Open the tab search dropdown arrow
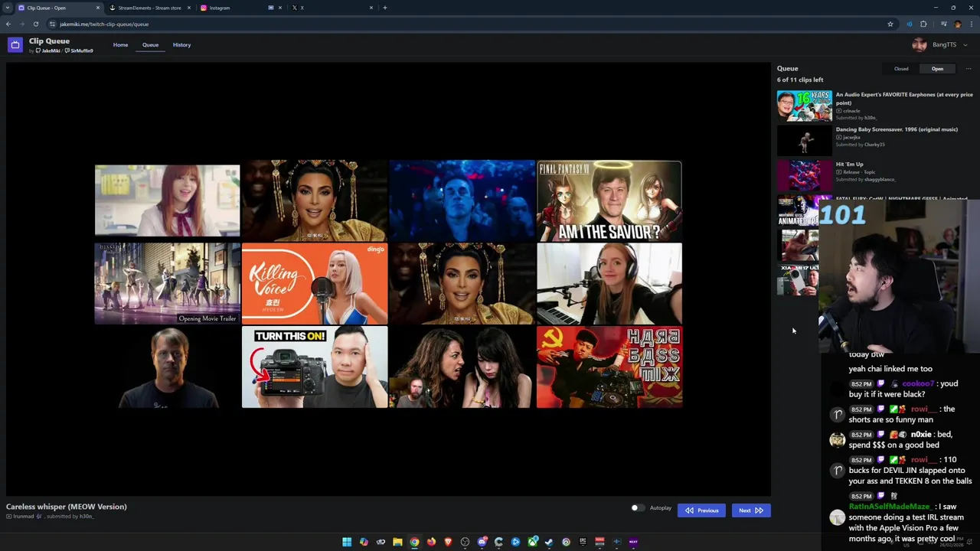 point(7,8)
